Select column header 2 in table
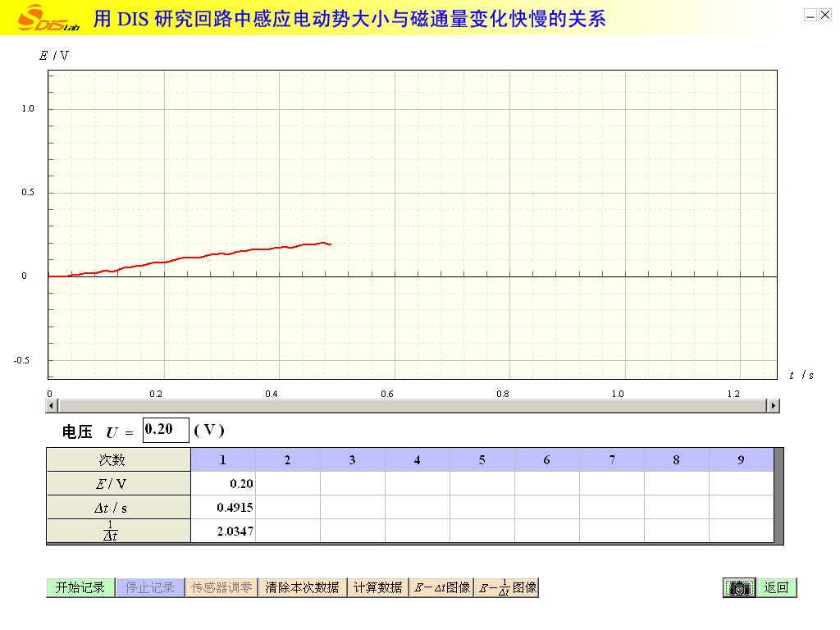Viewport: 840px width, 630px height. click(x=288, y=460)
